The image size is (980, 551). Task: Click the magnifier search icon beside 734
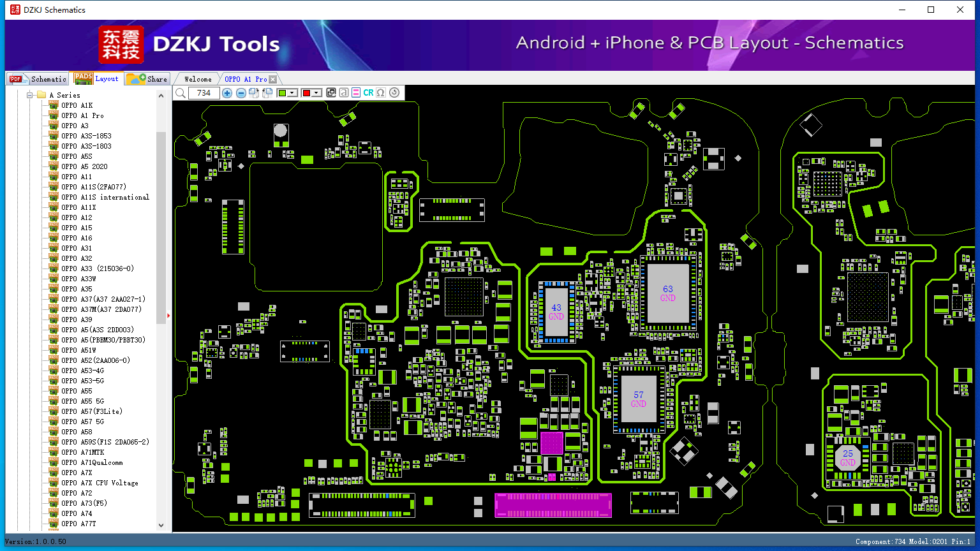pos(181,93)
